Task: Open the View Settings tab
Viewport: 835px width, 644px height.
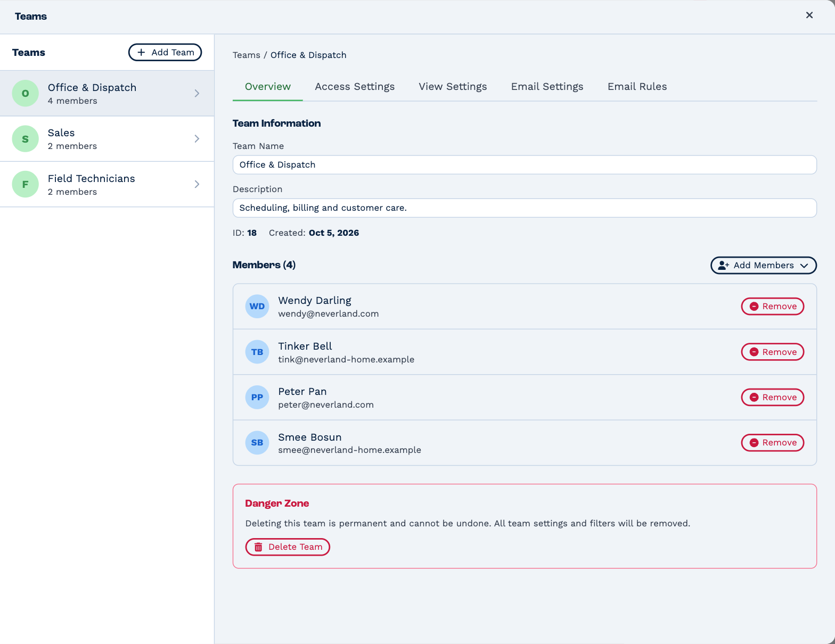Action: click(453, 87)
